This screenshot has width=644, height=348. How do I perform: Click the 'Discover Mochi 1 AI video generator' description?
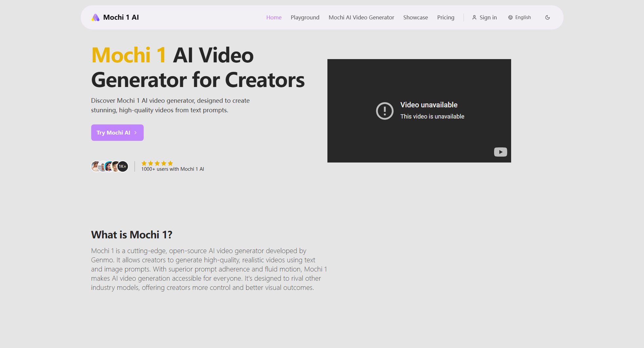170,105
